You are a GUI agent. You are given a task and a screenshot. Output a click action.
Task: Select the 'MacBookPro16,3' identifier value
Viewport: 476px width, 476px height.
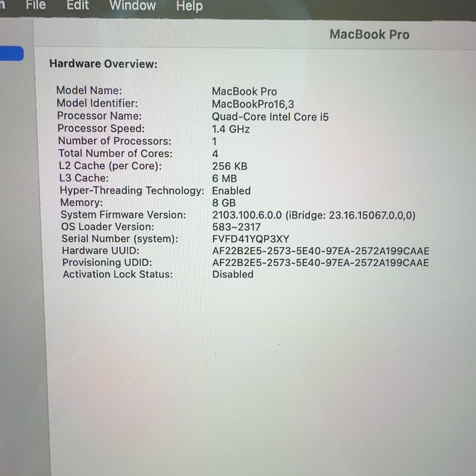click(x=253, y=104)
